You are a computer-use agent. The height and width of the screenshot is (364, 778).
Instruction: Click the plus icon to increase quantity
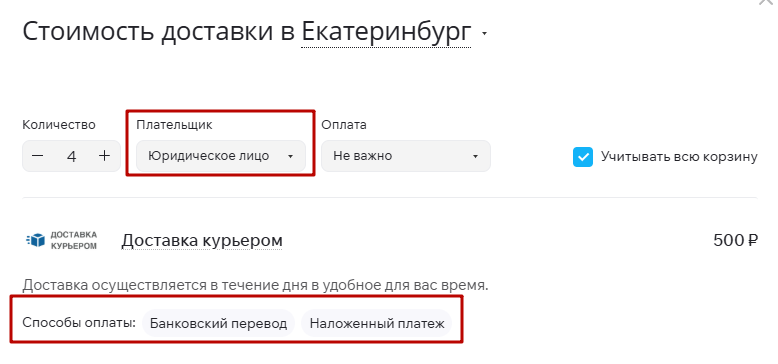point(104,156)
